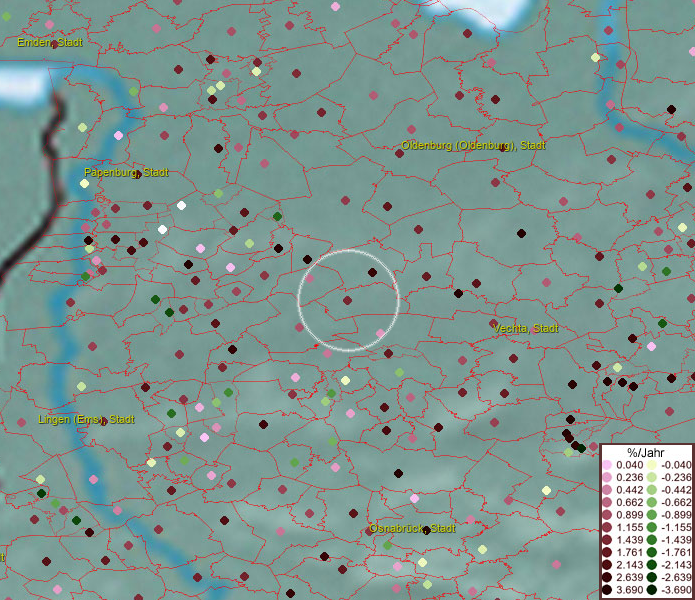The image size is (695, 600).
Task: Select the legend swatch for -1.155
Action: pos(652,527)
